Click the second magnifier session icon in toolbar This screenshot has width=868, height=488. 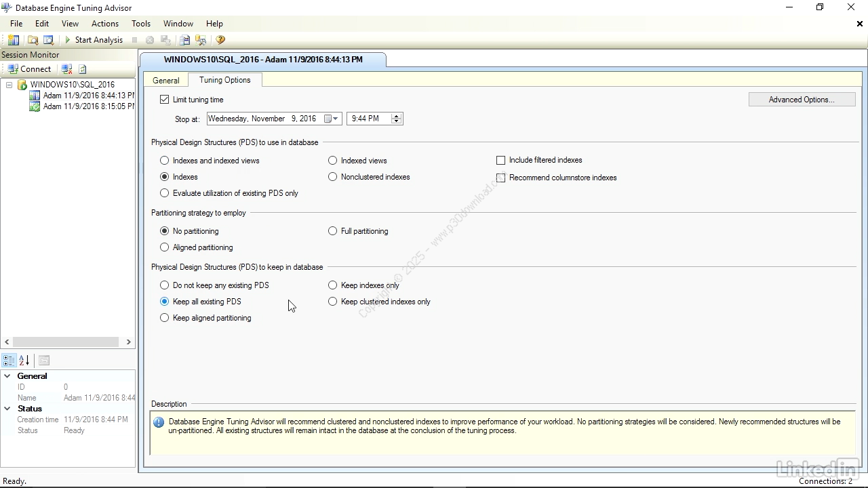(x=48, y=40)
